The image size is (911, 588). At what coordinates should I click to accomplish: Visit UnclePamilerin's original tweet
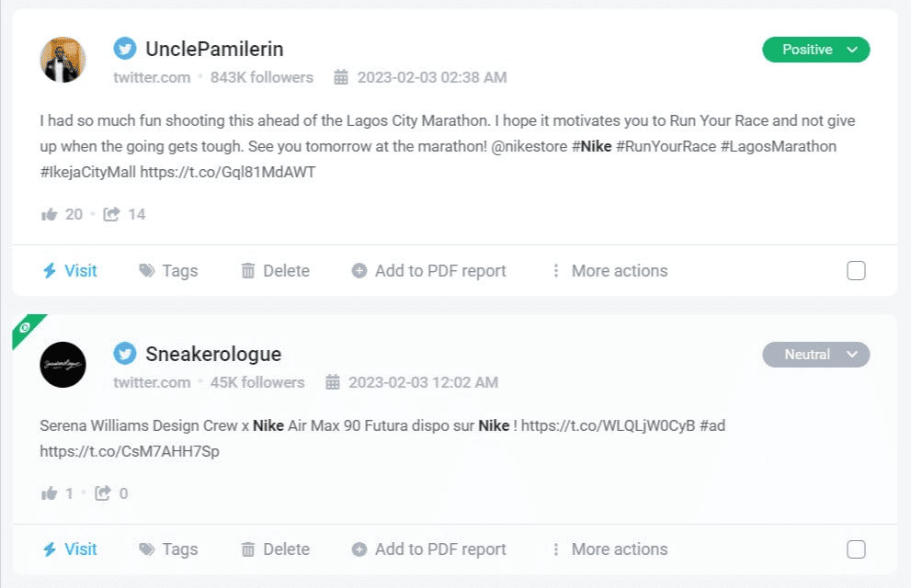pos(70,270)
